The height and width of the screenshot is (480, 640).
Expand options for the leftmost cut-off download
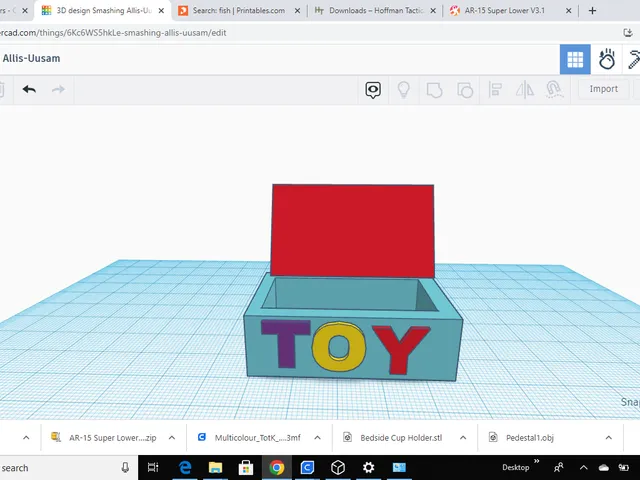pyautogui.click(x=26, y=438)
